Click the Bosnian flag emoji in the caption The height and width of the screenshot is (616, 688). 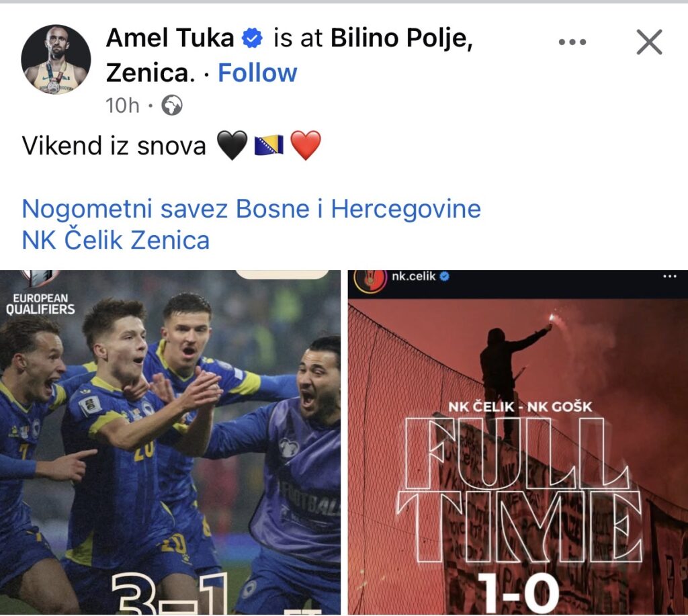click(x=269, y=146)
